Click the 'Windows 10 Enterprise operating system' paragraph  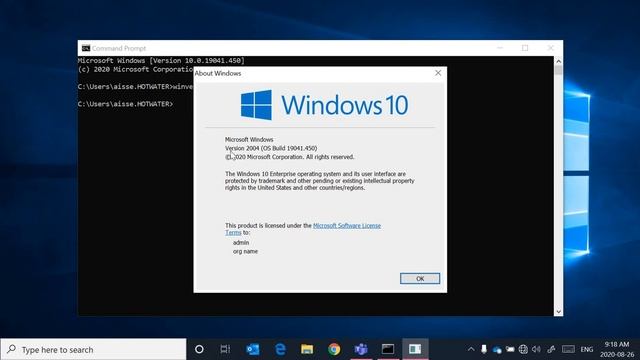[320, 181]
